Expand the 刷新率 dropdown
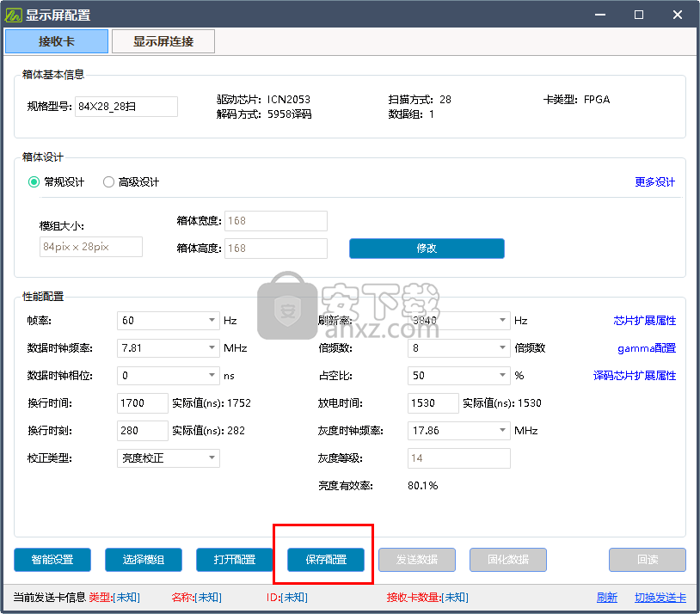This screenshot has width=700, height=614. 459,321
